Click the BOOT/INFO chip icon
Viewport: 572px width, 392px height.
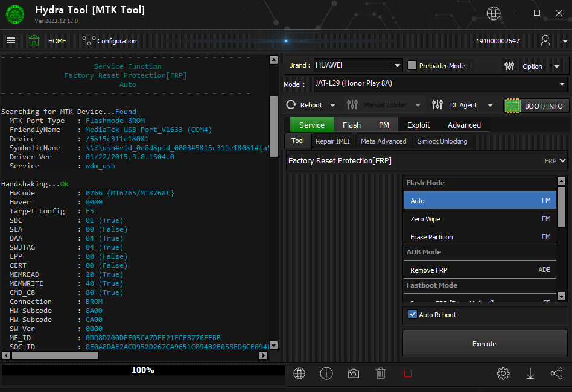[x=512, y=106]
